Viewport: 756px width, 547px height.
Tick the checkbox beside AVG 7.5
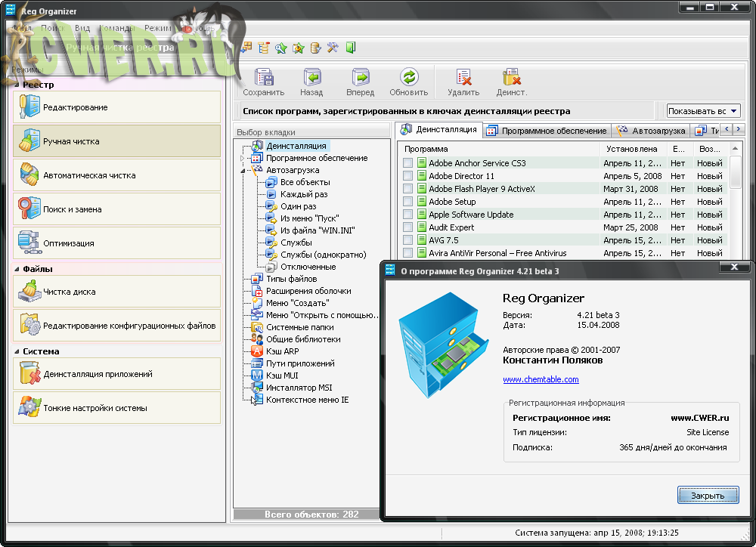coord(408,240)
